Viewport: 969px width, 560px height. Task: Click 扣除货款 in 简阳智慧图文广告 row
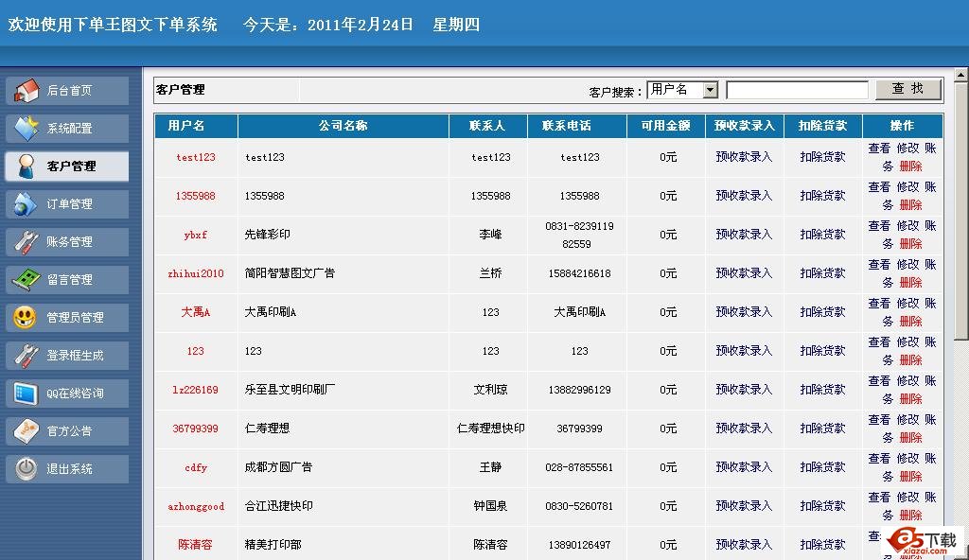coord(822,273)
